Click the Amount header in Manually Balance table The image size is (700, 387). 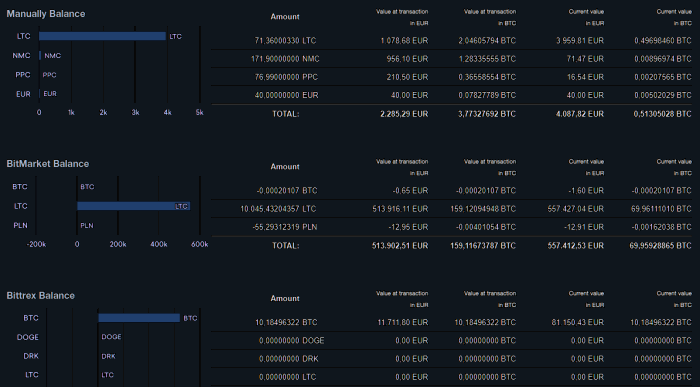coord(285,17)
